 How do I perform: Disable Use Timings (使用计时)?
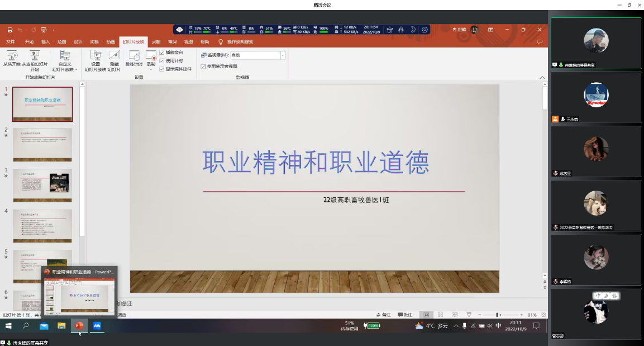(x=162, y=61)
